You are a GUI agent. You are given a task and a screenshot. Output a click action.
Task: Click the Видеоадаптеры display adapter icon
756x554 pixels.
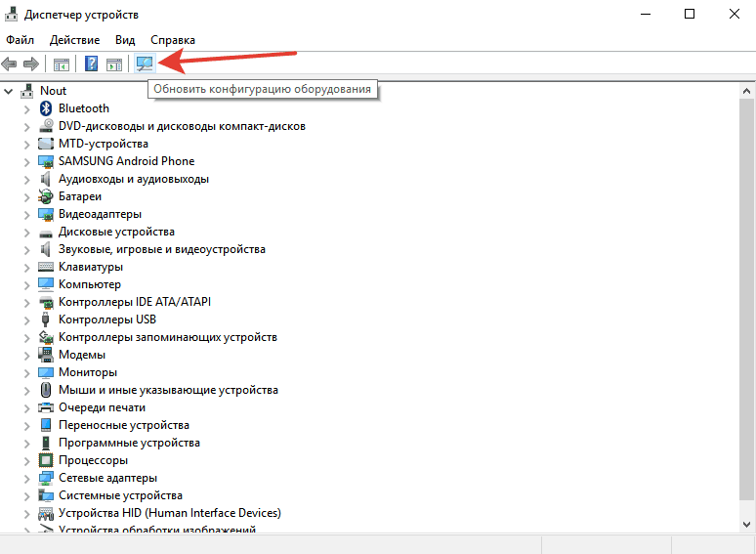pos(46,214)
